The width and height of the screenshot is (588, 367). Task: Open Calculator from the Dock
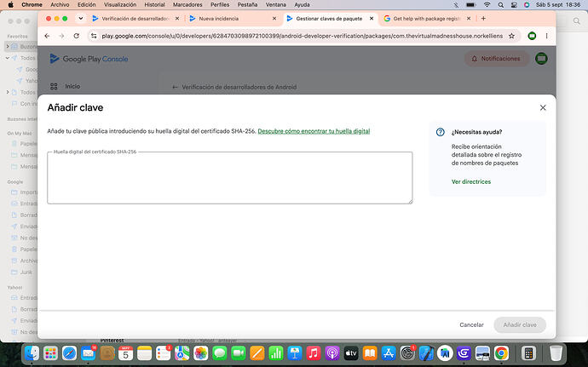tap(528, 353)
